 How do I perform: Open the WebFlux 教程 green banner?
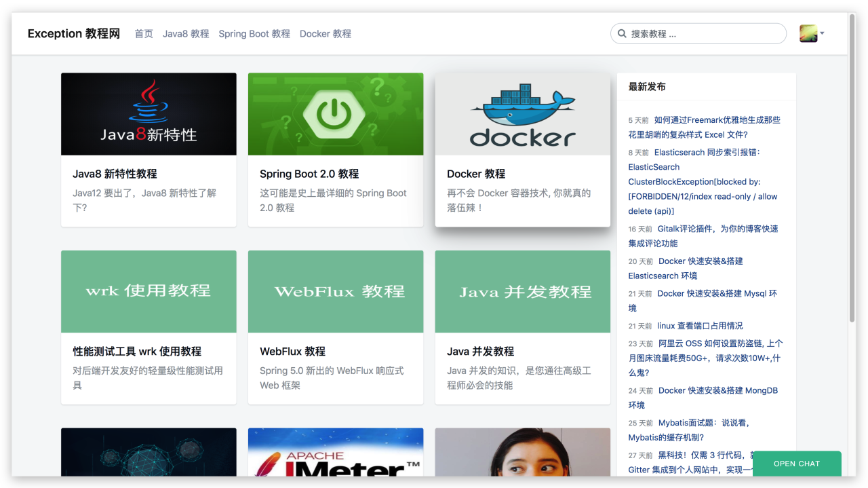(x=336, y=291)
